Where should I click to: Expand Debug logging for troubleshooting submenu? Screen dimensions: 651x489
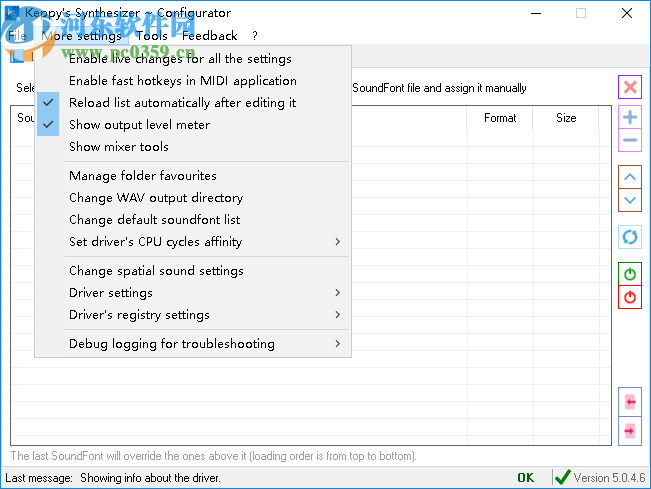tap(193, 344)
